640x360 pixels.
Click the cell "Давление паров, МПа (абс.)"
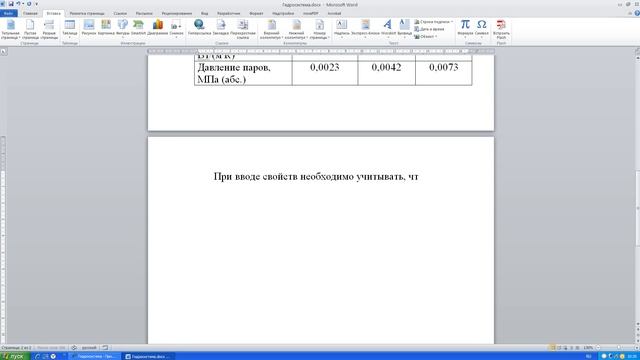pyautogui.click(x=243, y=73)
